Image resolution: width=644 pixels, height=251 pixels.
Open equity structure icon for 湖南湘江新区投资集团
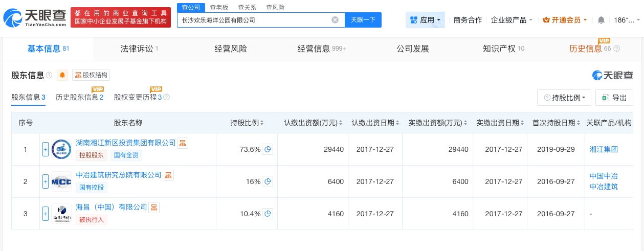click(x=183, y=143)
